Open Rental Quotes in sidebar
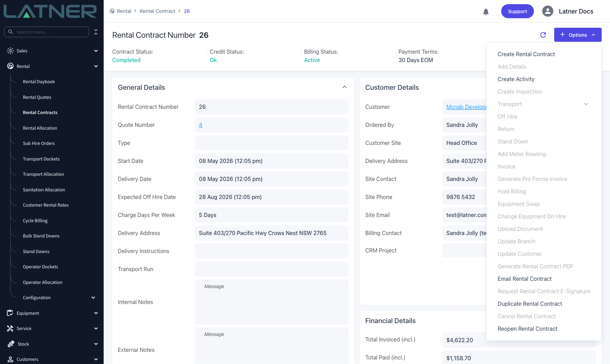Image resolution: width=610 pixels, height=364 pixels. pos(37,97)
